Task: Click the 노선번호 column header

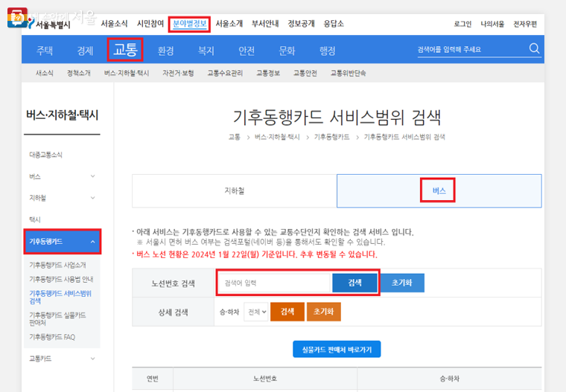Action: [265, 379]
